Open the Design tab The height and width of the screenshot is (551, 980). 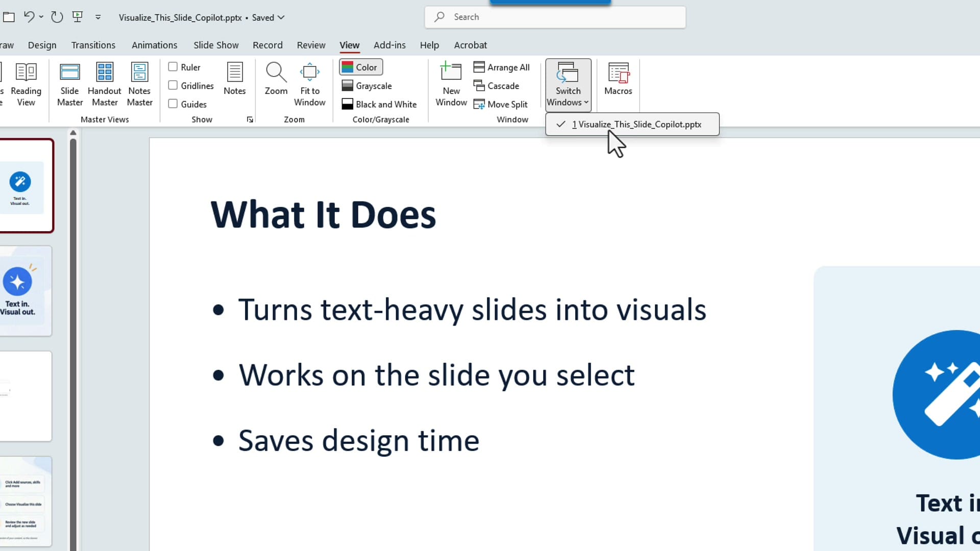pos(42,45)
